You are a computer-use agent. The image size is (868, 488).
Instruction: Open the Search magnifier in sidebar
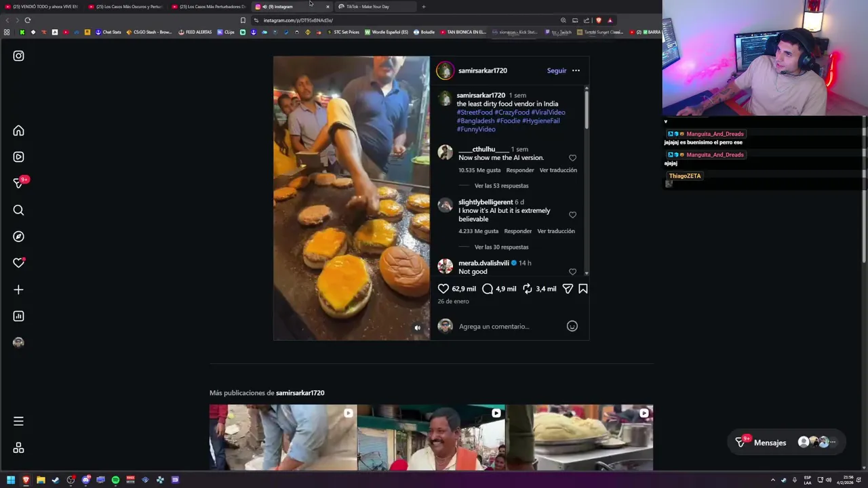pos(18,210)
